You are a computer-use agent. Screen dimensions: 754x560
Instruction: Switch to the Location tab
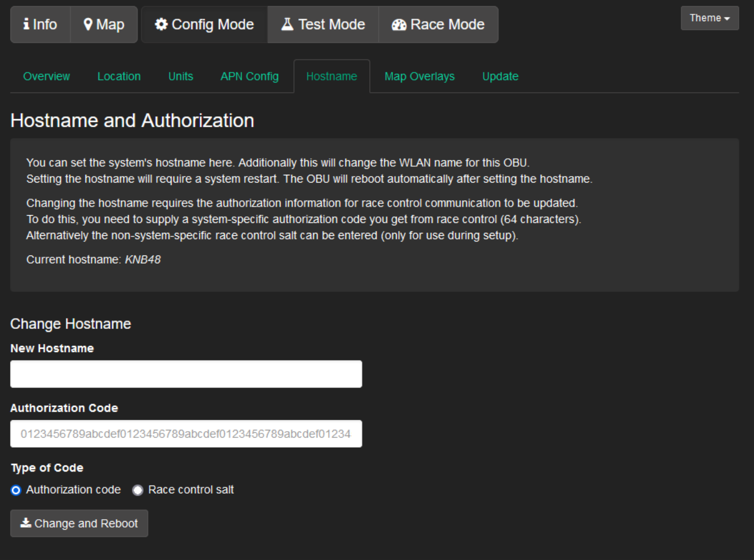(119, 76)
